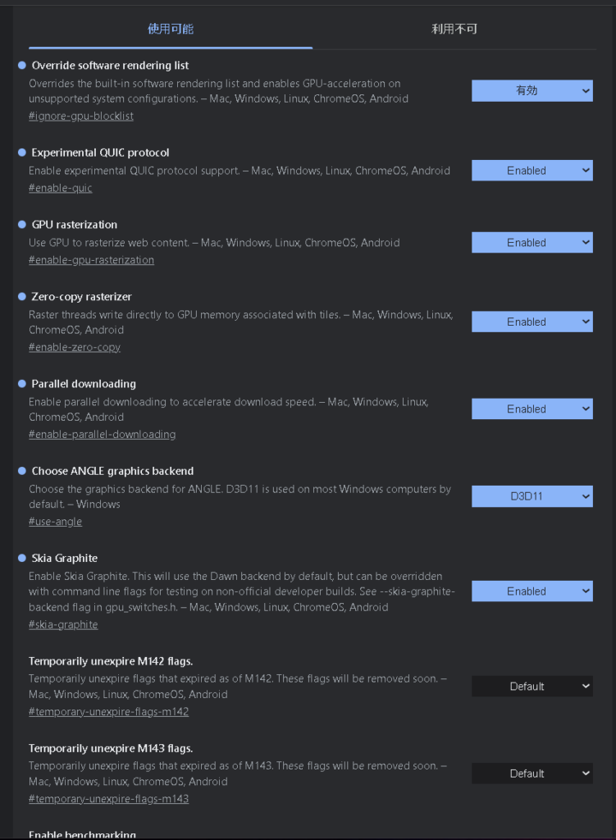Click the #skia-graphite link
616x840 pixels.
pos(63,625)
